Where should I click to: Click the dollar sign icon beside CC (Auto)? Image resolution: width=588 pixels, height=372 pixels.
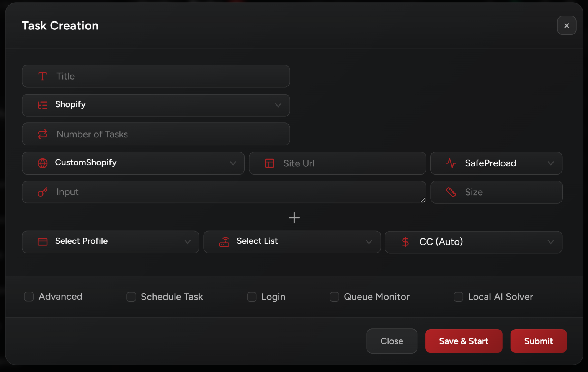(405, 242)
